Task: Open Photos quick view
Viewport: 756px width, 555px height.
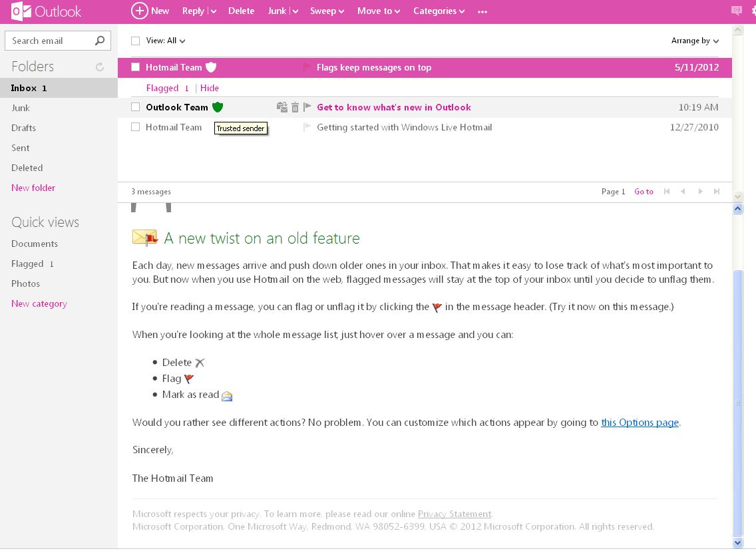Action: [25, 283]
